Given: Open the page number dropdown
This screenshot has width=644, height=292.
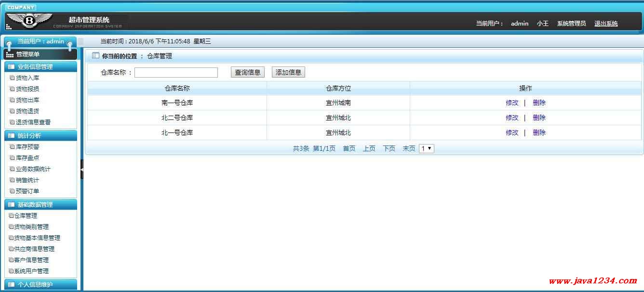Looking at the screenshot, I should pos(427,148).
